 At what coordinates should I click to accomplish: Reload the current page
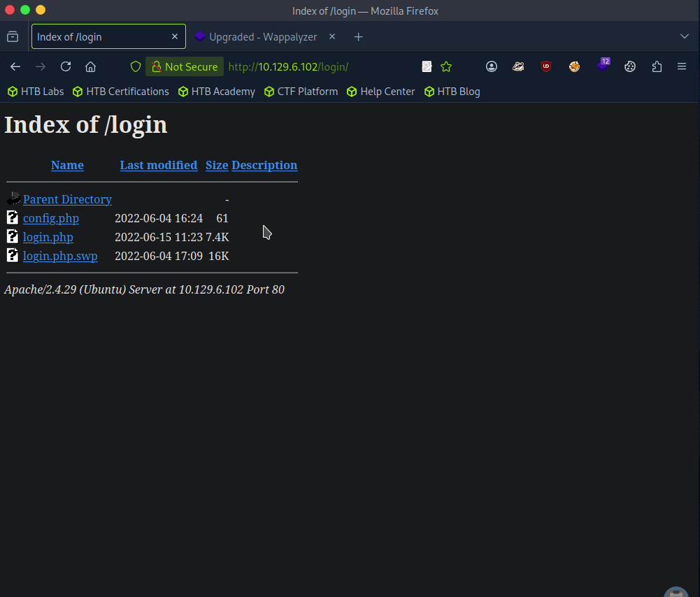tap(66, 66)
